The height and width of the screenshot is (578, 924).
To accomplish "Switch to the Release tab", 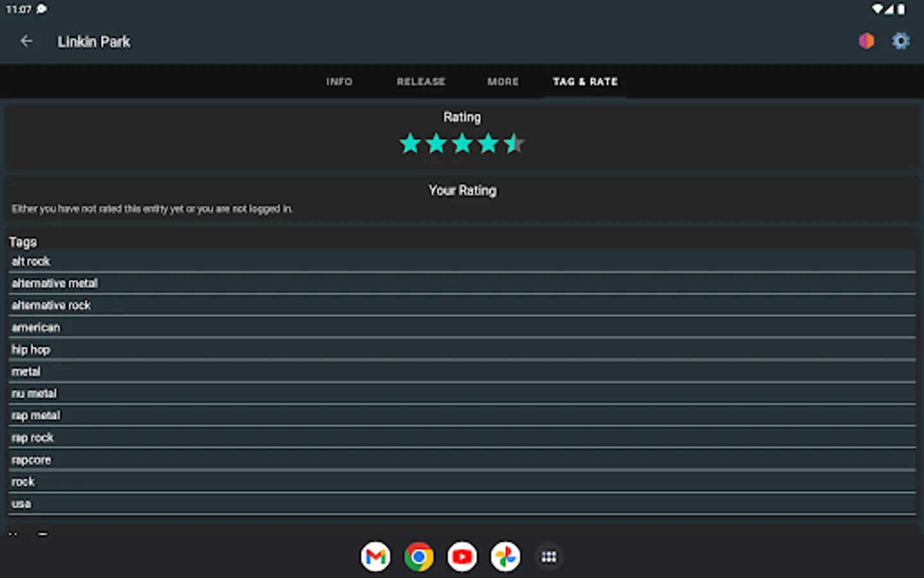I will tap(421, 82).
